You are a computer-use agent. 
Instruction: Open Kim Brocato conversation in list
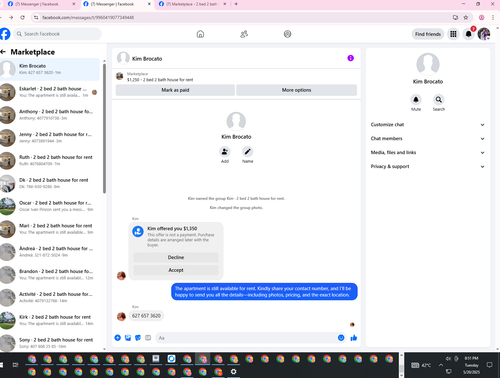50,69
